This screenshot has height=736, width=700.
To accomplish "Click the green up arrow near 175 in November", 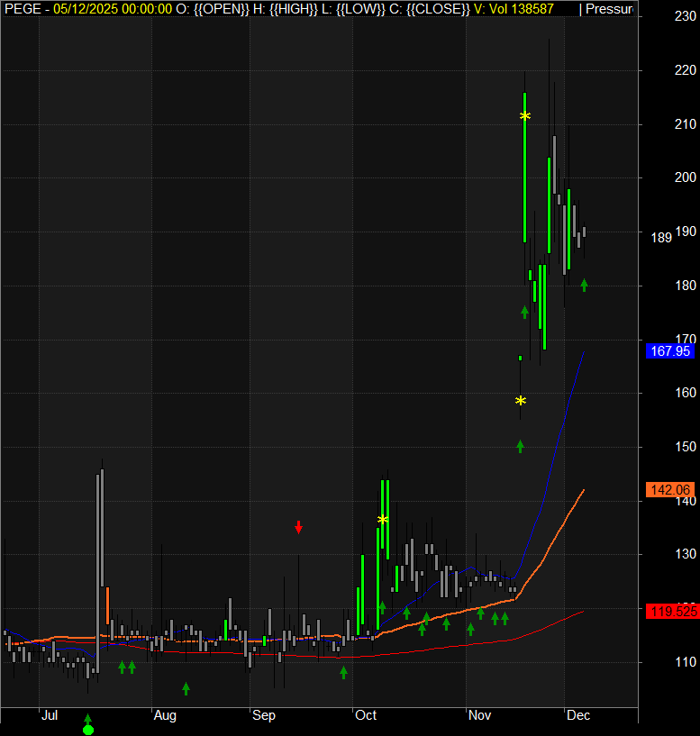I will click(x=525, y=312).
